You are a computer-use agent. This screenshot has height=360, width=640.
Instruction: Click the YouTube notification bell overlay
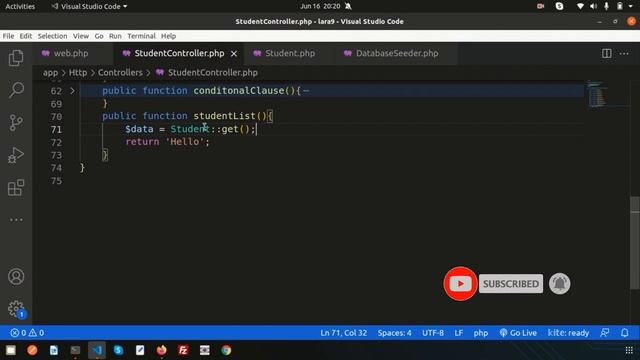point(559,284)
